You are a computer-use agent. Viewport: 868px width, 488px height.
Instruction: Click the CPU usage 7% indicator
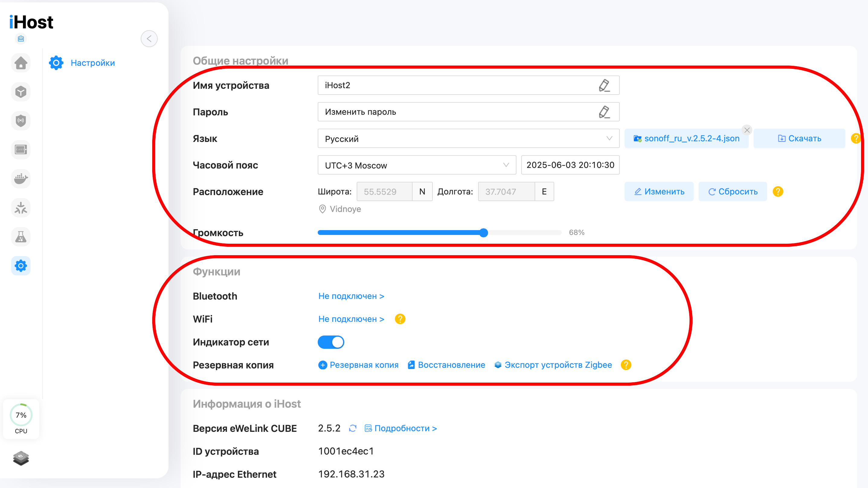(21, 419)
